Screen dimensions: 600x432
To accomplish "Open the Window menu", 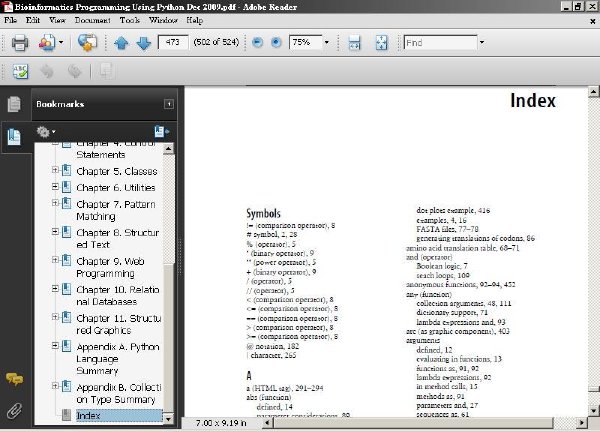I will click(163, 20).
